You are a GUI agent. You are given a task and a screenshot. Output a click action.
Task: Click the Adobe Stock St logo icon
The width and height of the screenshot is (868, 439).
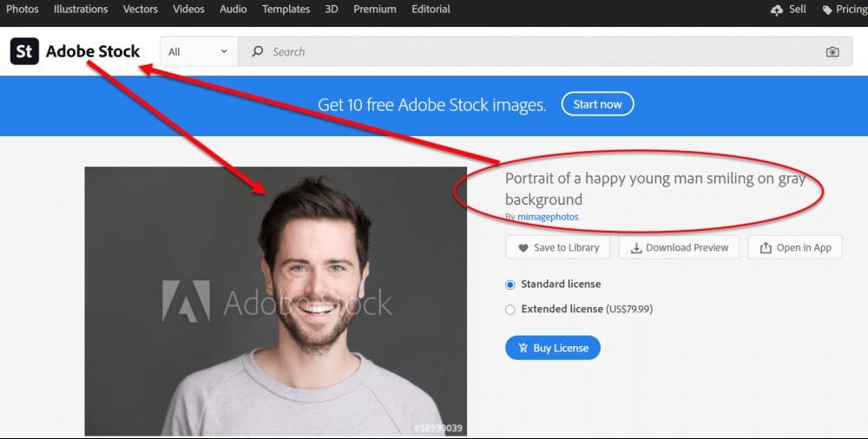tap(24, 51)
